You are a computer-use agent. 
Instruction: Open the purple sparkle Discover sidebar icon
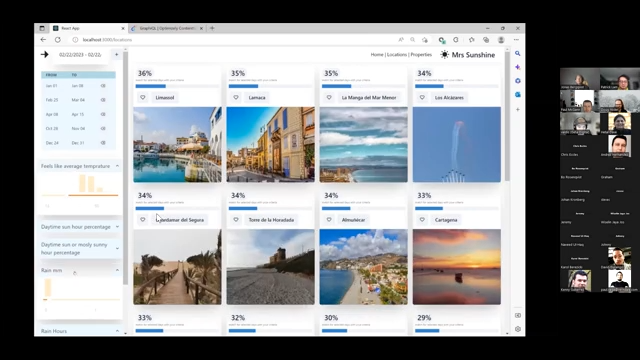pos(518,67)
